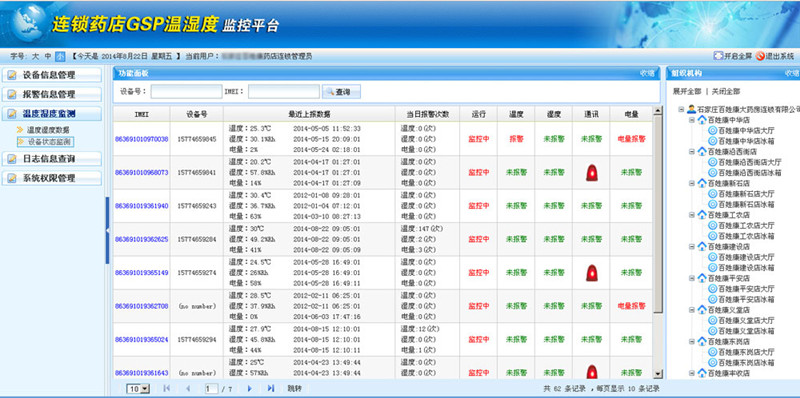This screenshot has height=398, width=800.
Task: Open the 温度湿度监测 menu
Action: [x=52, y=113]
